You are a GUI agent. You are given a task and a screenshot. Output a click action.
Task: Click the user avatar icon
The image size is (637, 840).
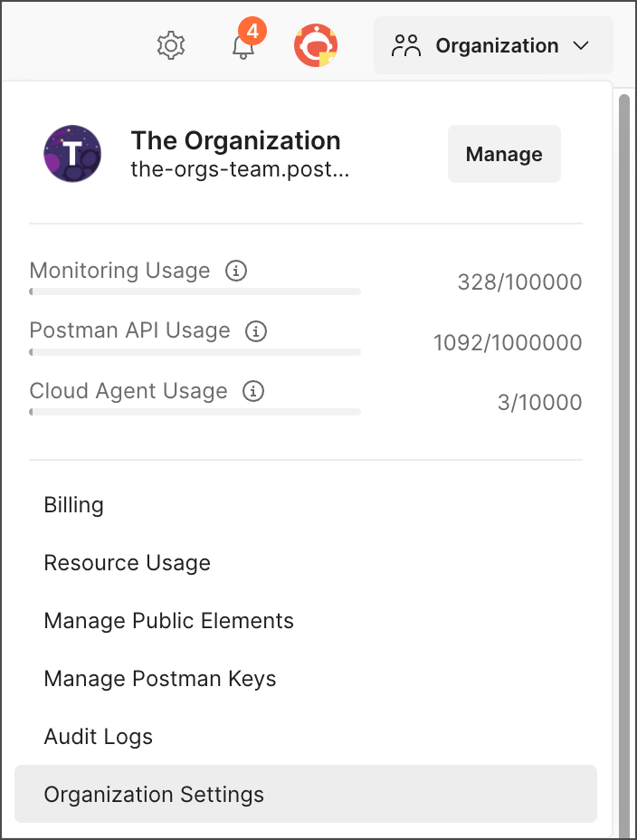316,45
